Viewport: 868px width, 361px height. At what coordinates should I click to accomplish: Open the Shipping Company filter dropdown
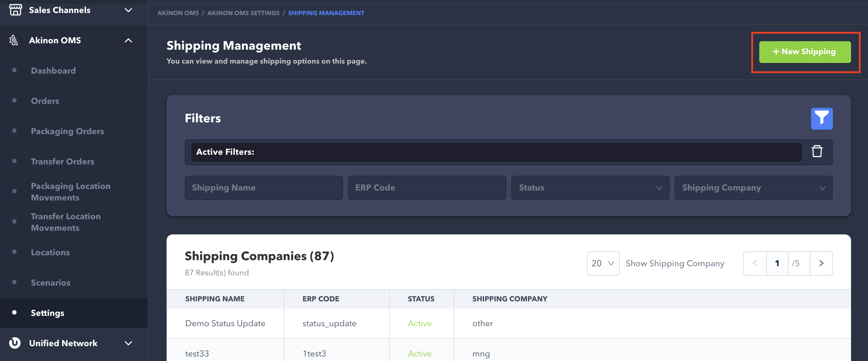753,188
